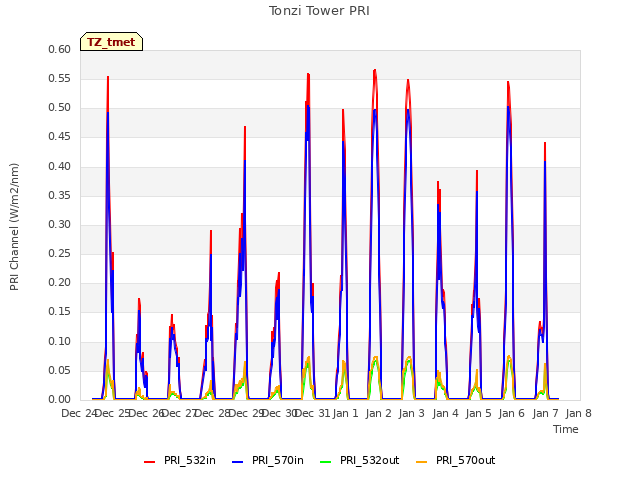Click the Jan 6 peak of the orange curve
This screenshot has height=480, width=640.
point(509,357)
